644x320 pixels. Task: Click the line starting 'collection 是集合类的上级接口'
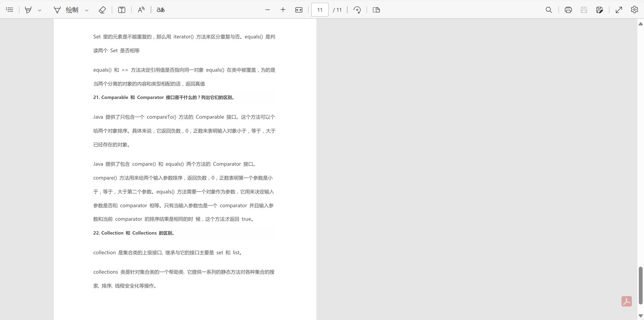pos(168,253)
